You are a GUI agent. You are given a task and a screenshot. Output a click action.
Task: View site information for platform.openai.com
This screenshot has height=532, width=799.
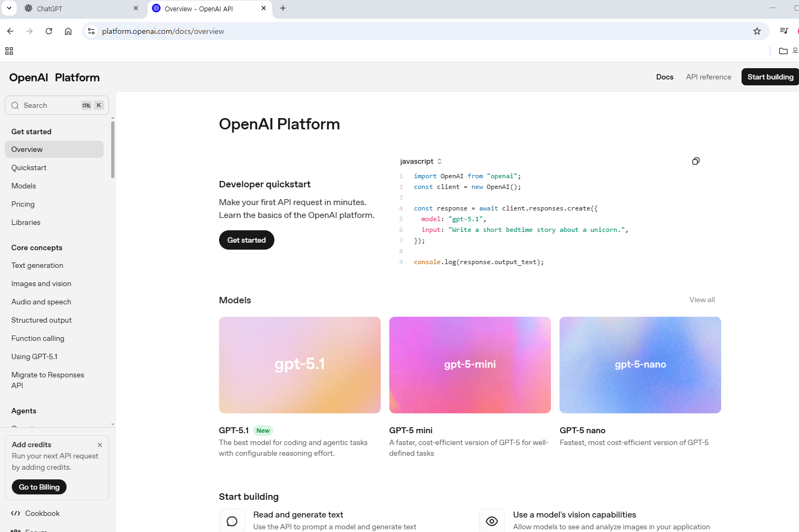pos(91,31)
